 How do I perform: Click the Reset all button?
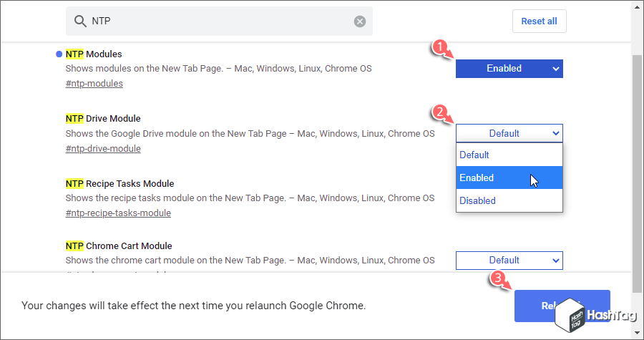pyautogui.click(x=540, y=21)
